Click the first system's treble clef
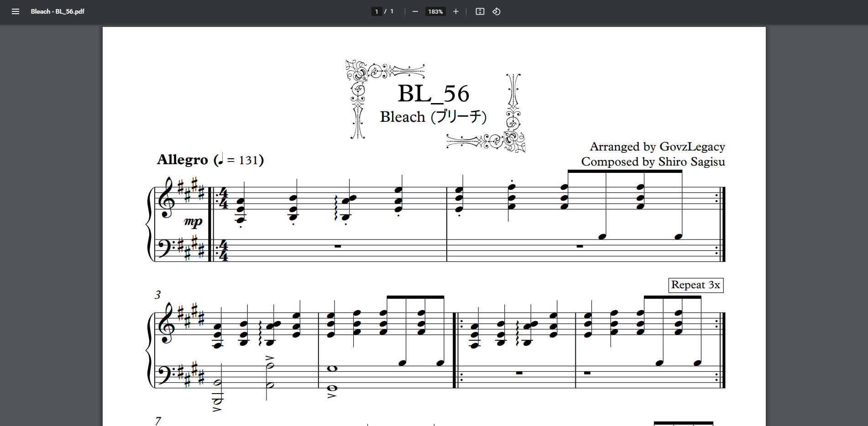The height and width of the screenshot is (426, 868). click(166, 198)
